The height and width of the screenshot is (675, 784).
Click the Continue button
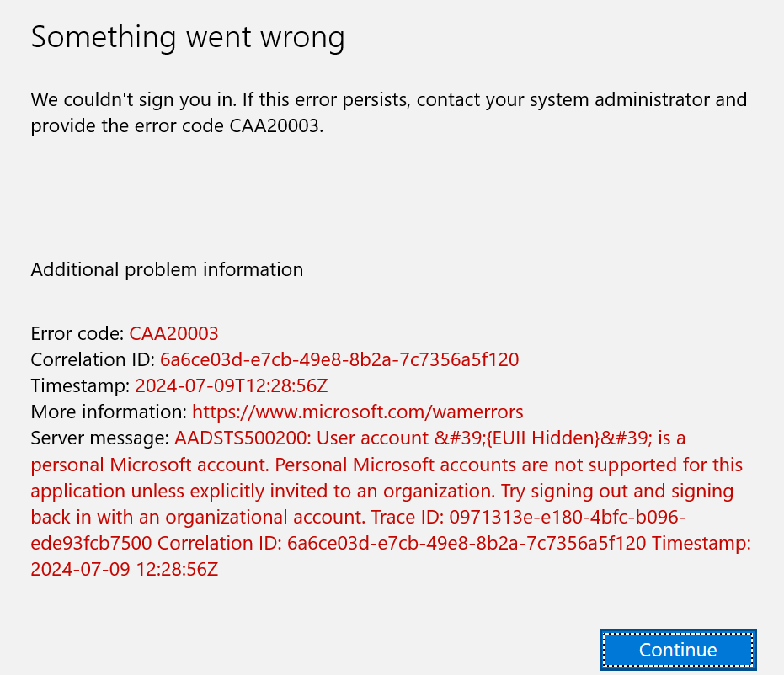pos(678,650)
